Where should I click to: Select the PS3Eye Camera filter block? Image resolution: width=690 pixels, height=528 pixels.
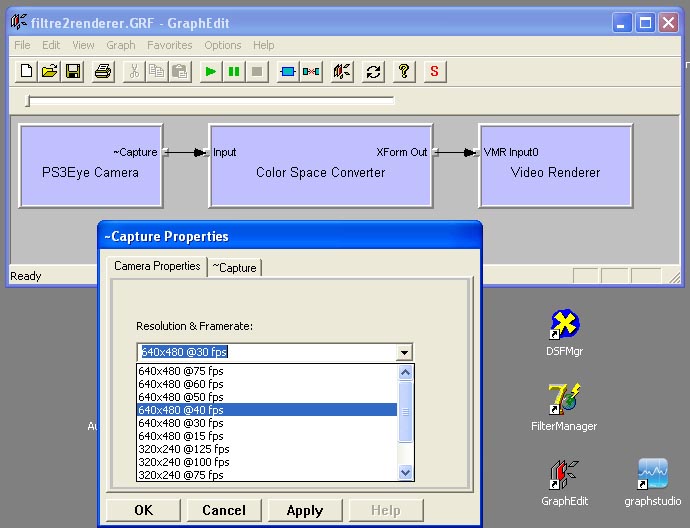pyautogui.click(x=91, y=166)
